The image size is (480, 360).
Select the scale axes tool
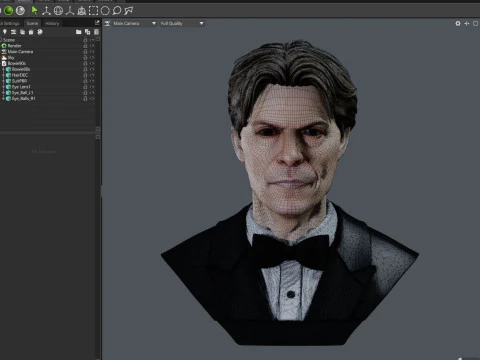click(70, 11)
